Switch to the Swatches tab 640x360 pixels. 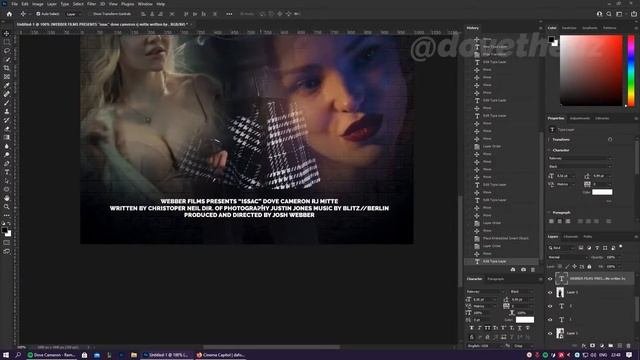tap(569, 28)
